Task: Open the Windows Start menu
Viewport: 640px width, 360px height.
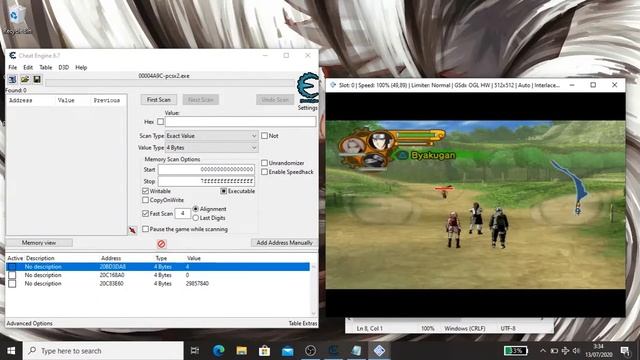Action: click(x=11, y=351)
